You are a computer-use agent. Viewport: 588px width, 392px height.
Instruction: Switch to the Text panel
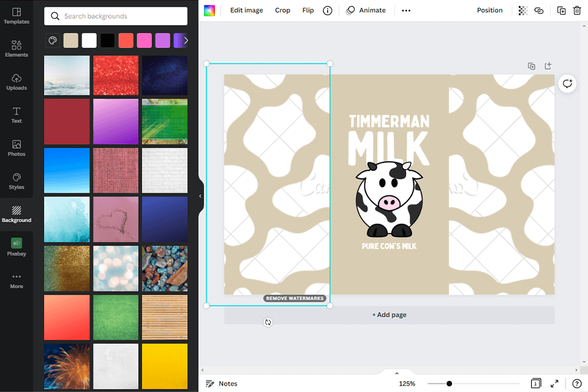17,115
